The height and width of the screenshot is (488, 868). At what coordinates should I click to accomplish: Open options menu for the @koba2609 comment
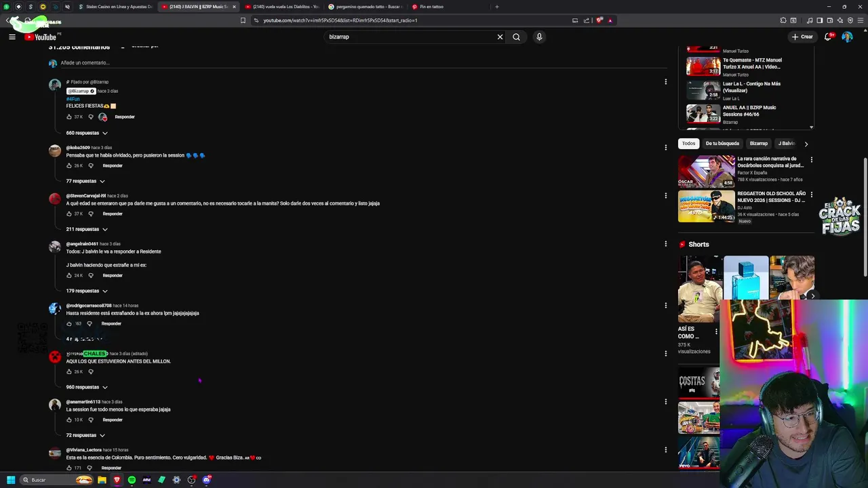pos(665,147)
